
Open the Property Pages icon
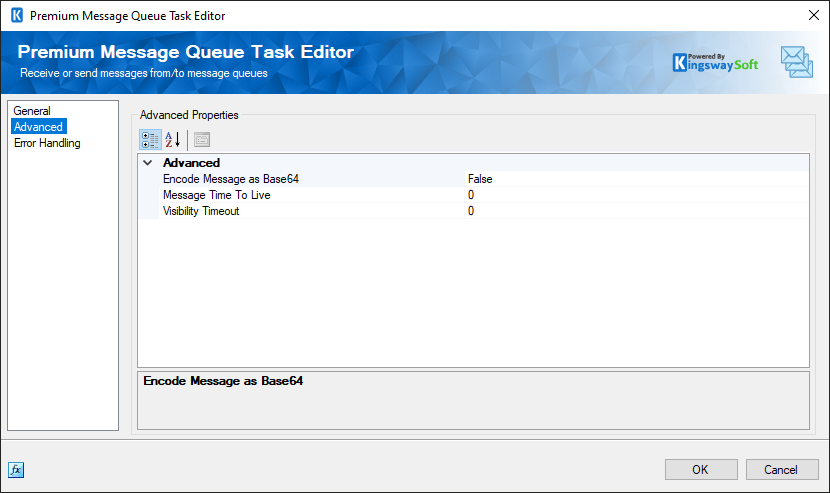click(x=202, y=140)
